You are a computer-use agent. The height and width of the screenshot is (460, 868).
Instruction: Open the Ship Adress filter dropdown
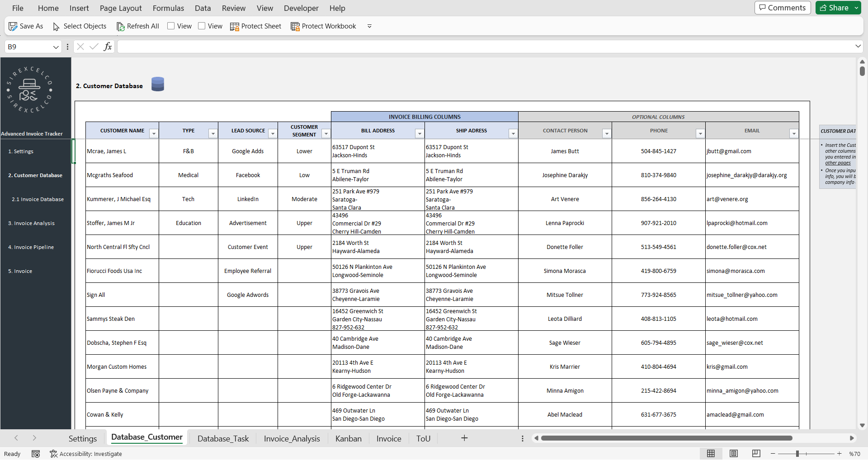click(x=513, y=134)
